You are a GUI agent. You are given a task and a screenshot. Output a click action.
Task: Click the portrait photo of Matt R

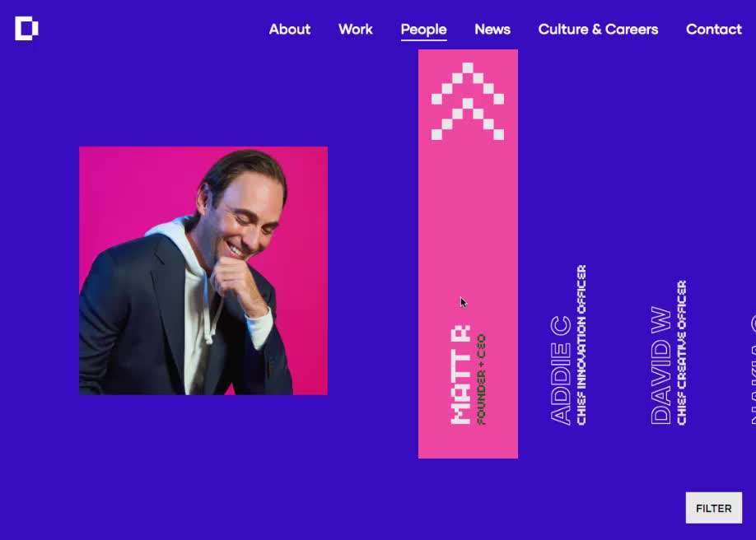(x=203, y=271)
